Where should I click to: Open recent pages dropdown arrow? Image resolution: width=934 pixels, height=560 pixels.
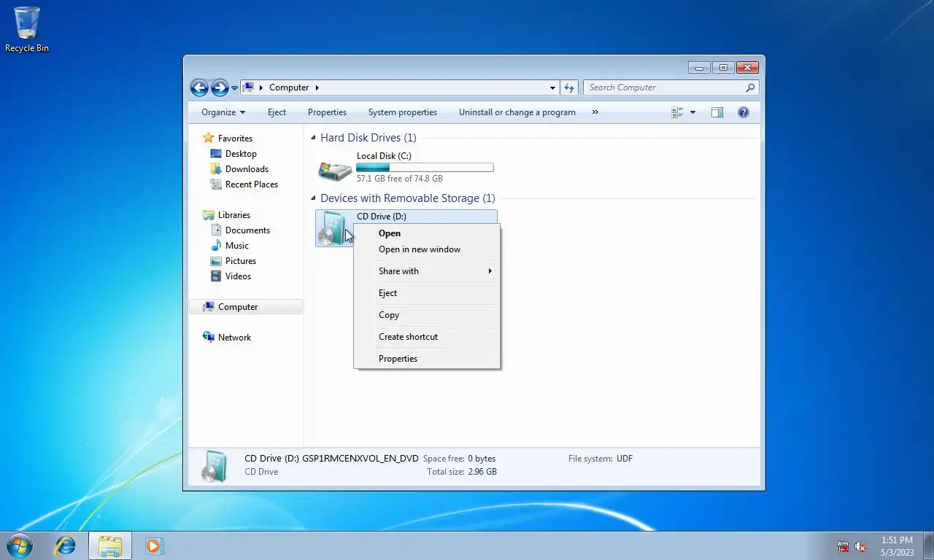pos(234,88)
